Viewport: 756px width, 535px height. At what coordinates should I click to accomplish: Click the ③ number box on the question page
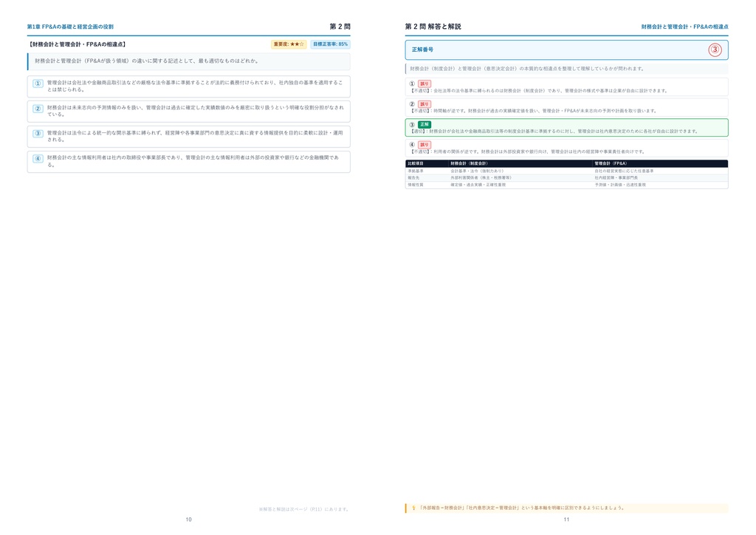[38, 134]
